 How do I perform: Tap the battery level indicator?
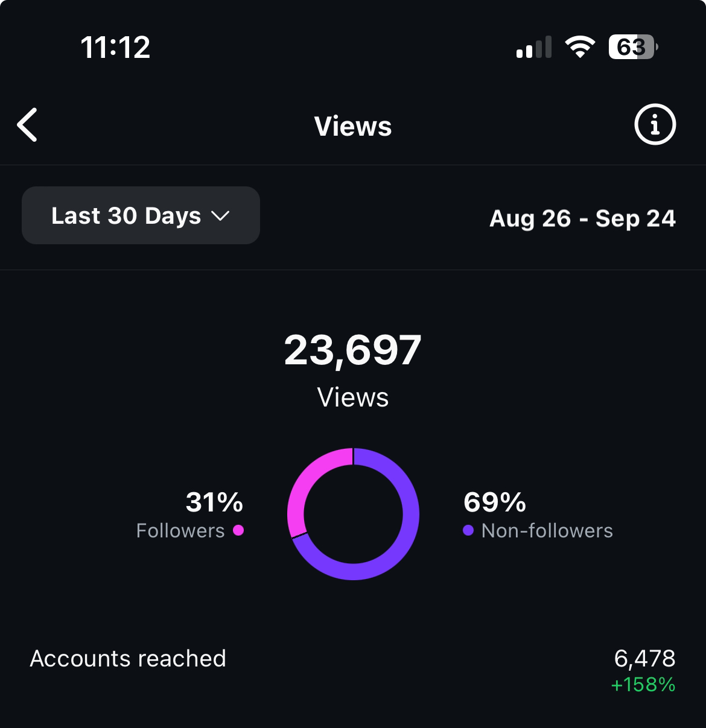(632, 47)
